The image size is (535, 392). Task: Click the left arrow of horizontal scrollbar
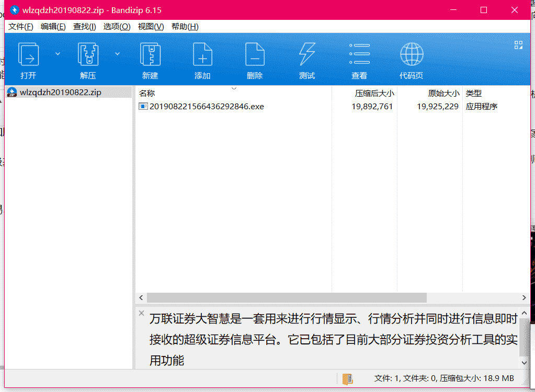(x=141, y=297)
